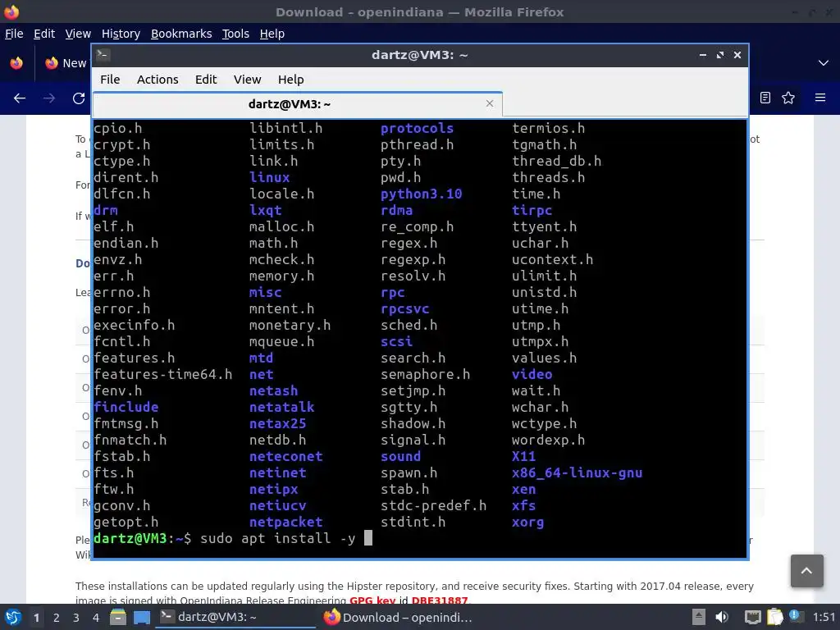Open the volume control tray icon
This screenshot has height=630, width=840.
[722, 617]
